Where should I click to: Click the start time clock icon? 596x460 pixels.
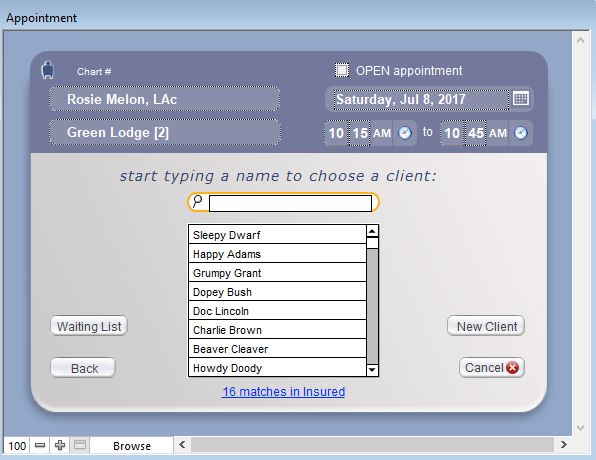[x=405, y=133]
